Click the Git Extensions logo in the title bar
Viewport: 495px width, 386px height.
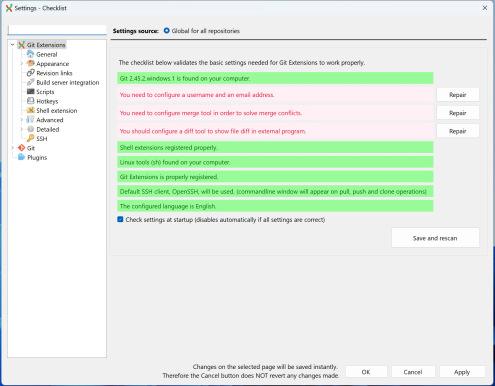9,8
